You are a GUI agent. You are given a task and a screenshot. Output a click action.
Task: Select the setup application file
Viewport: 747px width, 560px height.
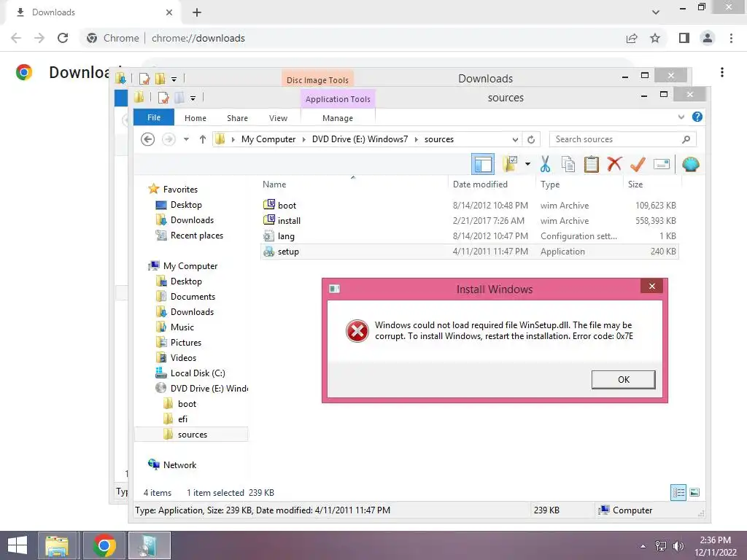pyautogui.click(x=287, y=252)
